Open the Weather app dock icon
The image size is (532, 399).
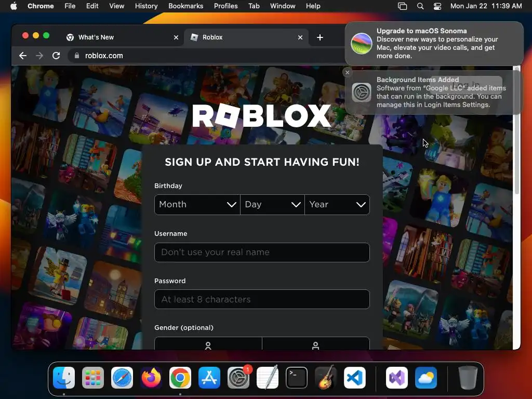pyautogui.click(x=426, y=378)
